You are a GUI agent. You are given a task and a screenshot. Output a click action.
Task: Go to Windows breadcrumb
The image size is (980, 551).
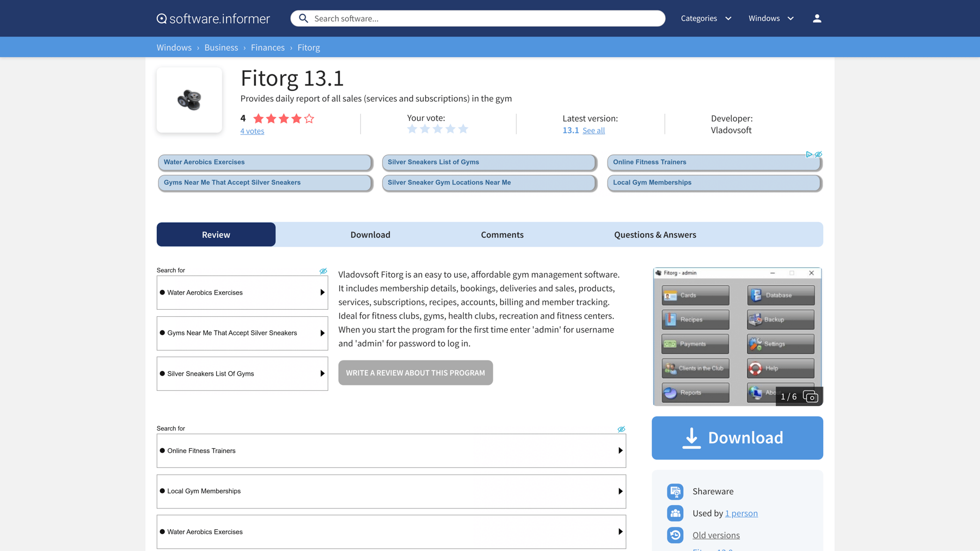point(174,47)
